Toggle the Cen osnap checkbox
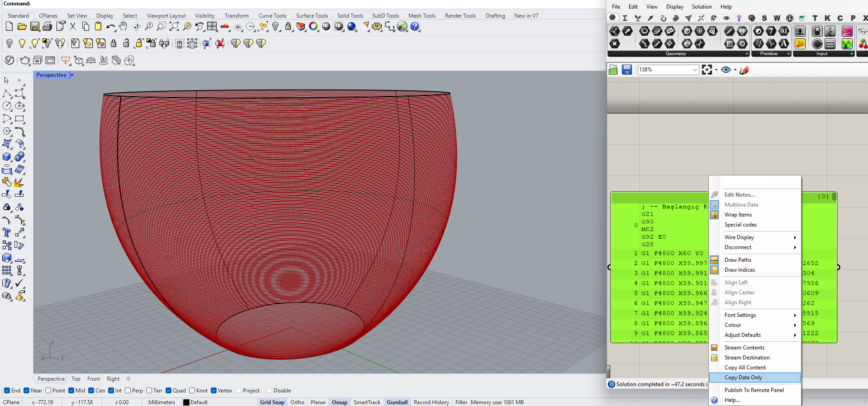This screenshot has width=868, height=406. [x=91, y=391]
